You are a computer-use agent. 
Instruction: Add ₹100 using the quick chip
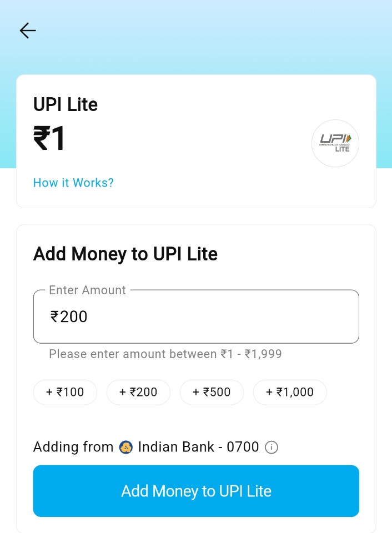(x=65, y=392)
